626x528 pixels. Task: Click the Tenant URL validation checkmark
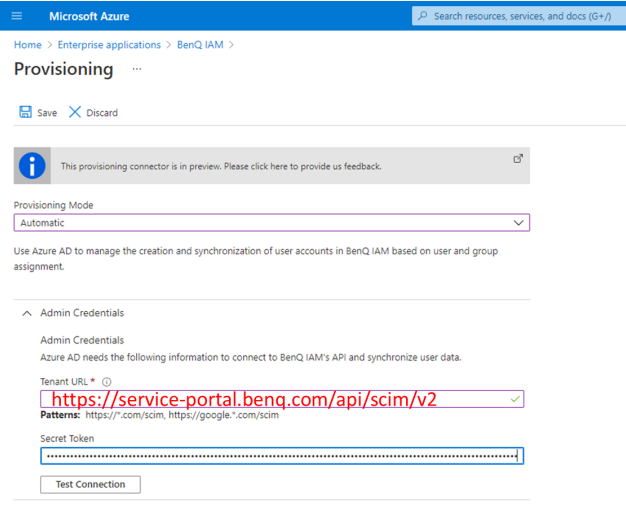pyautogui.click(x=515, y=399)
